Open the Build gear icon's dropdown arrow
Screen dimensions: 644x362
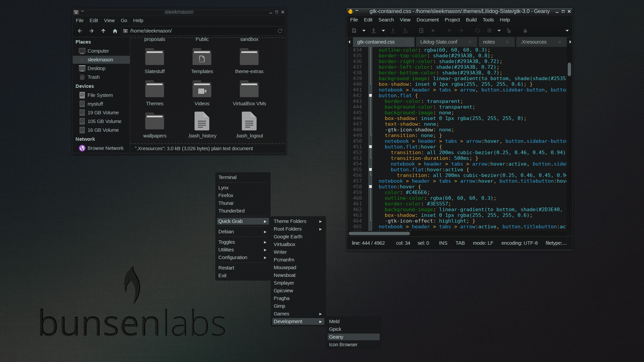[x=499, y=31]
